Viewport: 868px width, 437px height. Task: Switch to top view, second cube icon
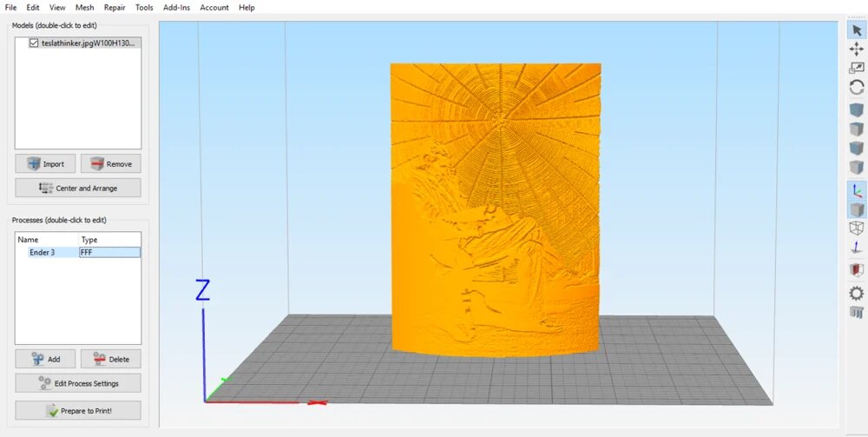coord(857,129)
